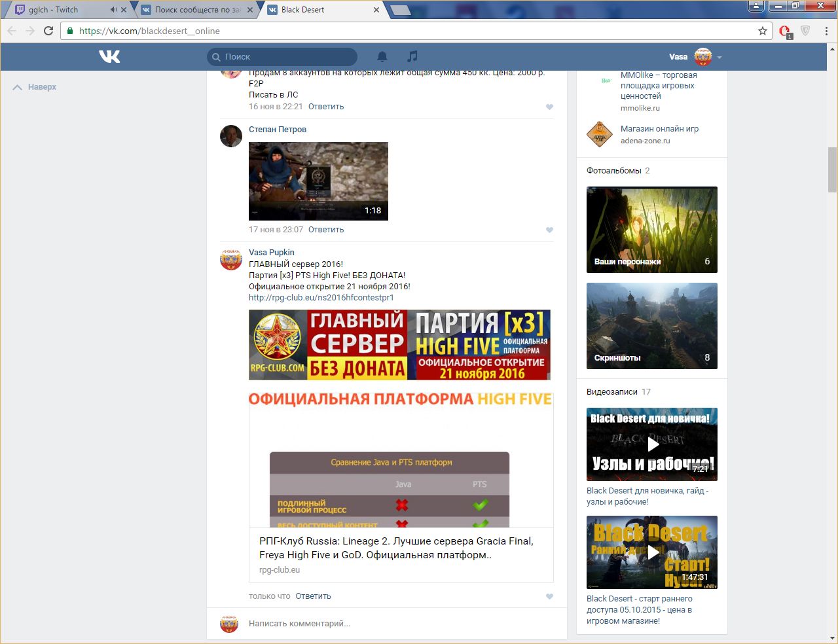Click Степан Петров's avatar
The width and height of the screenshot is (838, 644).
tap(231, 135)
